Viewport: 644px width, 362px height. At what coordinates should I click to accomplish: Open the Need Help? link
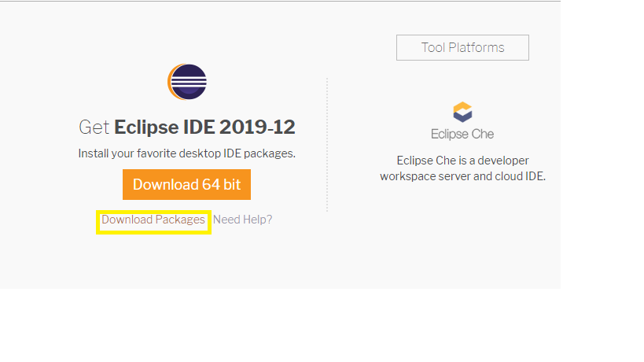(x=242, y=220)
